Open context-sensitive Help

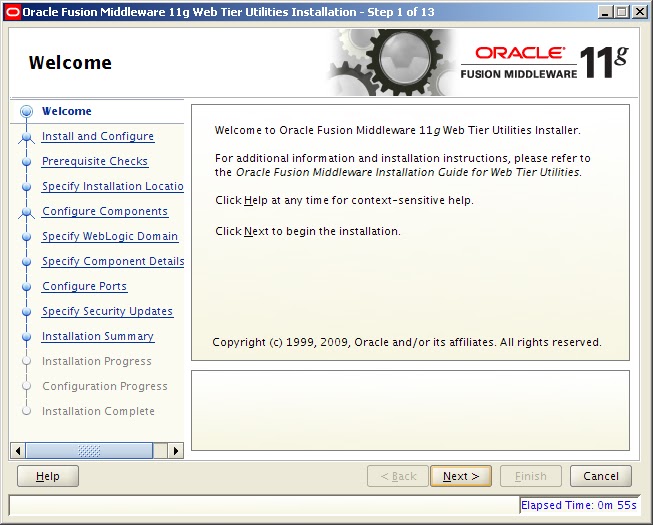point(47,476)
